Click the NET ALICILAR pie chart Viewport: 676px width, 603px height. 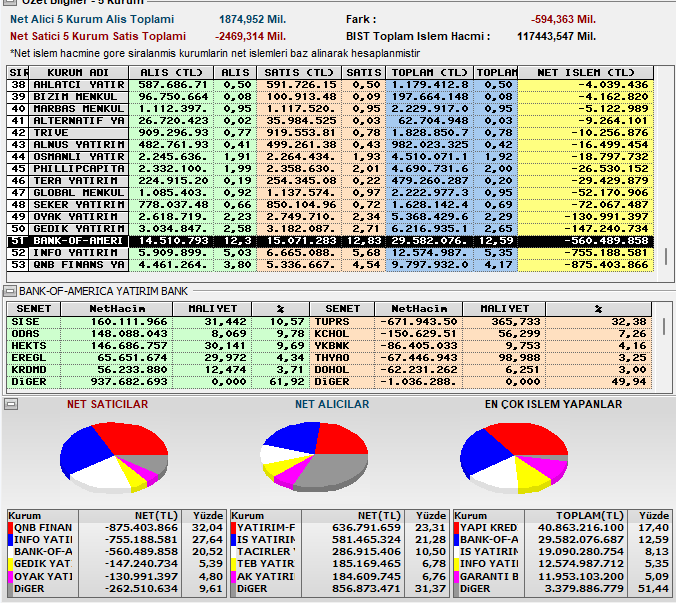(x=314, y=457)
